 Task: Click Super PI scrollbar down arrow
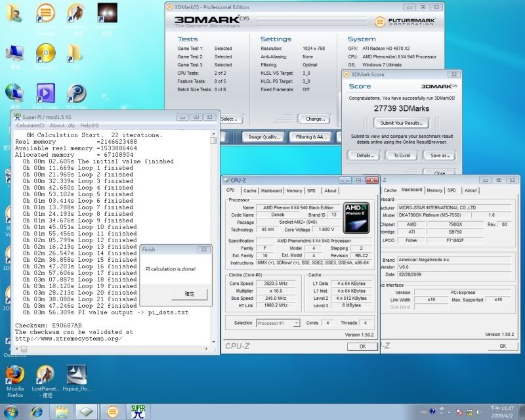pyautogui.click(x=214, y=342)
